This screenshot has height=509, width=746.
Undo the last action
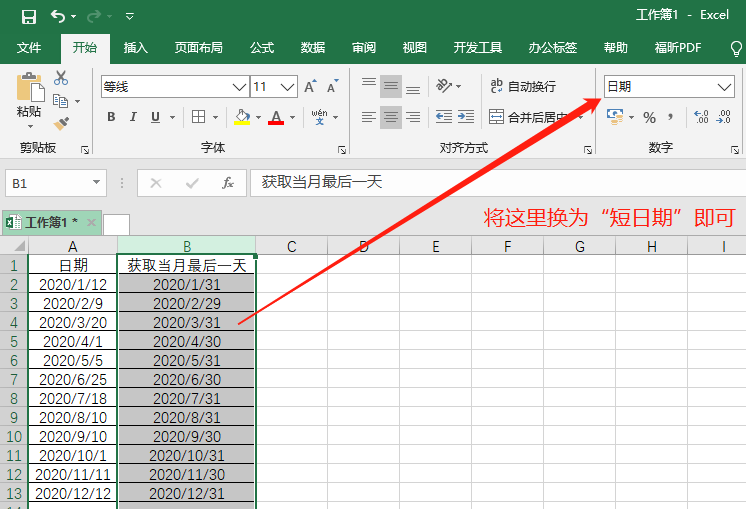pos(58,17)
